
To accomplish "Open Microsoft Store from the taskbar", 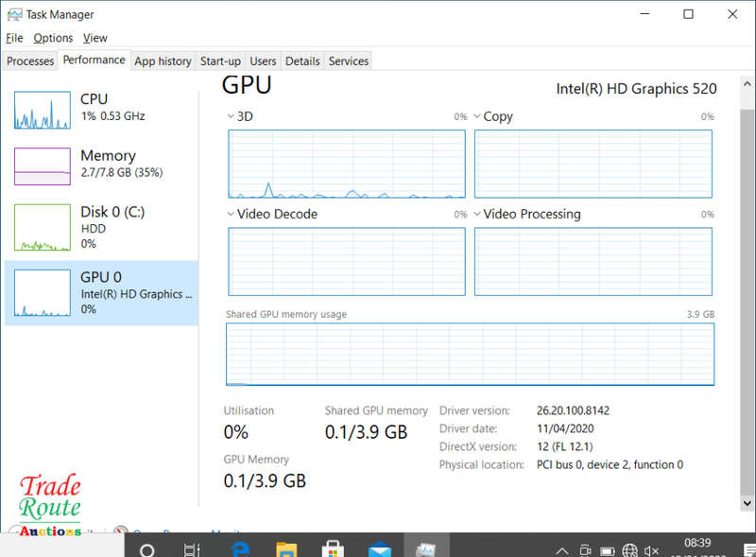I will tap(333, 548).
